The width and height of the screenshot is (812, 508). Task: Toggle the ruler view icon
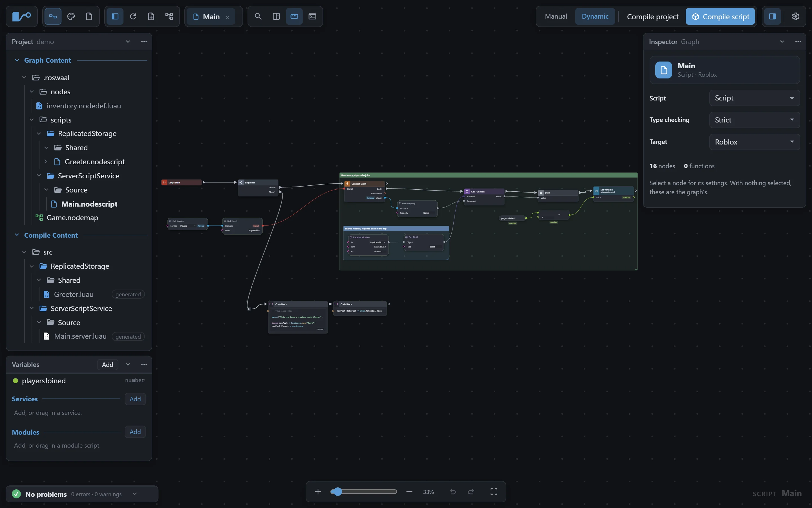(x=294, y=16)
